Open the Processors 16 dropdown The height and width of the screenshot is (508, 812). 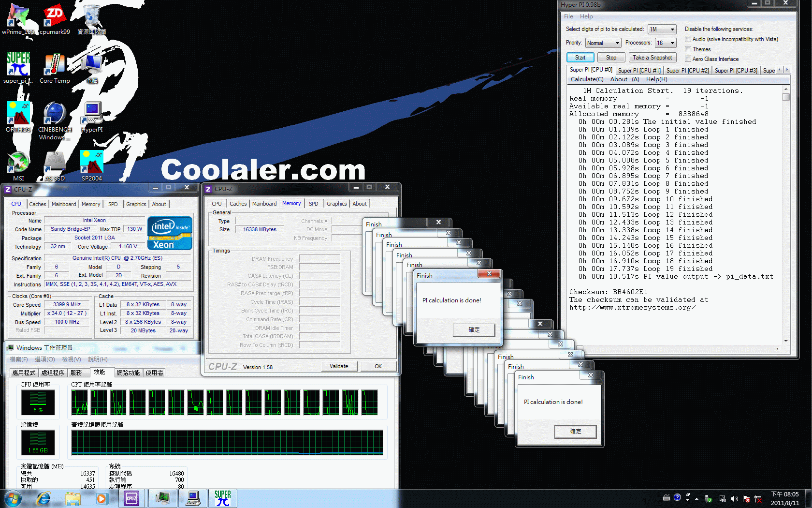click(x=665, y=43)
